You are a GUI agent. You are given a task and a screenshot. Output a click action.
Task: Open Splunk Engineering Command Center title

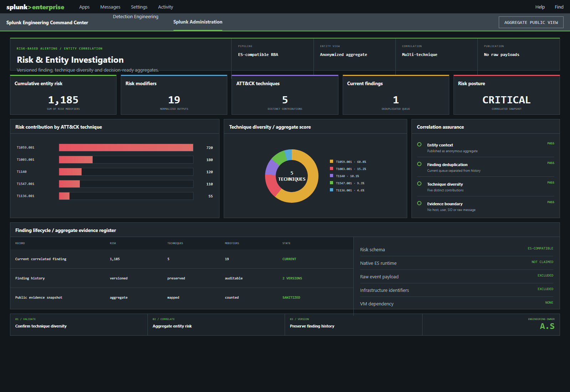click(x=47, y=22)
